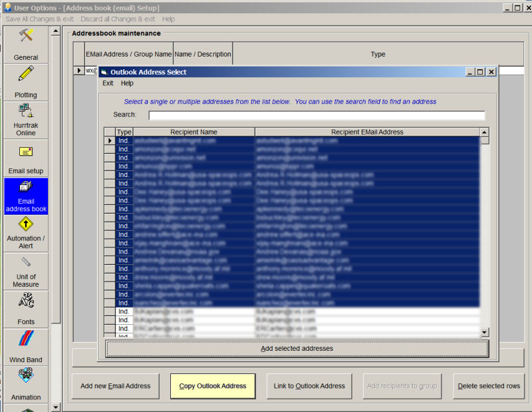The height and width of the screenshot is (412, 532).
Task: Focus the Search input field
Action: coord(317,116)
